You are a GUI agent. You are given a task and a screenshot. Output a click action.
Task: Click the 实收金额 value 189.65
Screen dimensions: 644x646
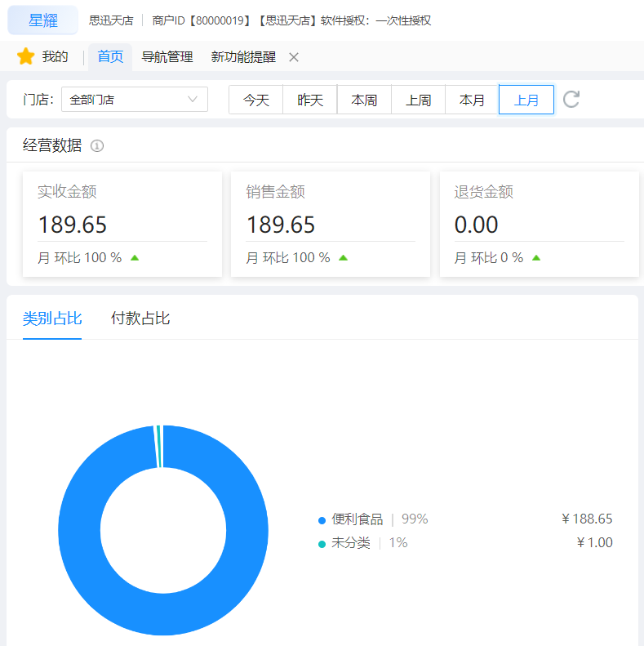[x=73, y=225]
